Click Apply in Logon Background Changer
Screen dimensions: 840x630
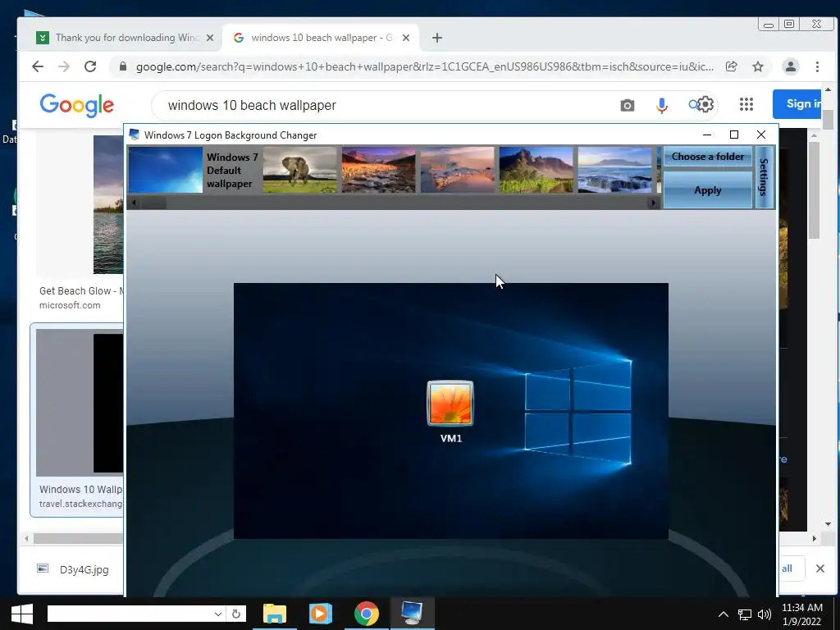click(708, 189)
